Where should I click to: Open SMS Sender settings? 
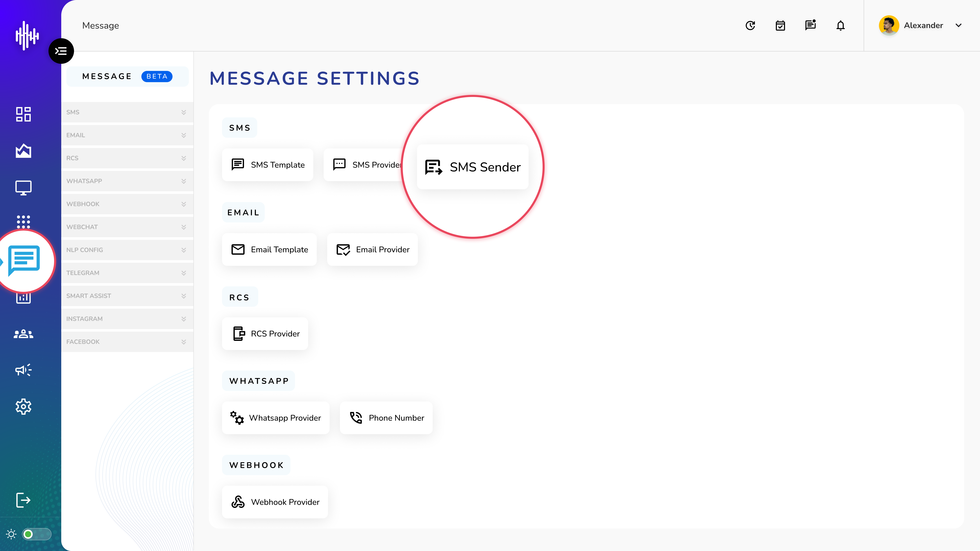(472, 167)
